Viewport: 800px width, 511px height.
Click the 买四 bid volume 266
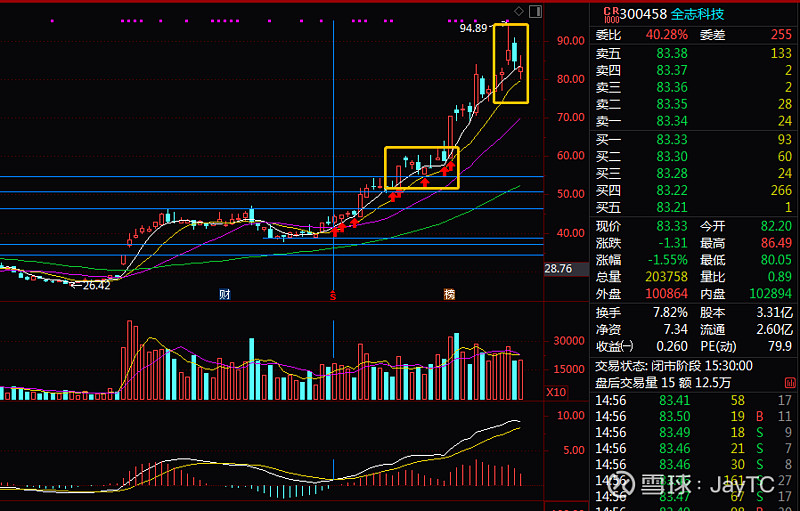coord(781,190)
